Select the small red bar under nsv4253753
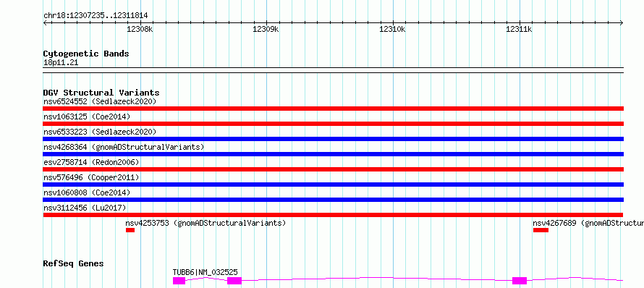Screen dimensions: 644x288 (x=130, y=230)
